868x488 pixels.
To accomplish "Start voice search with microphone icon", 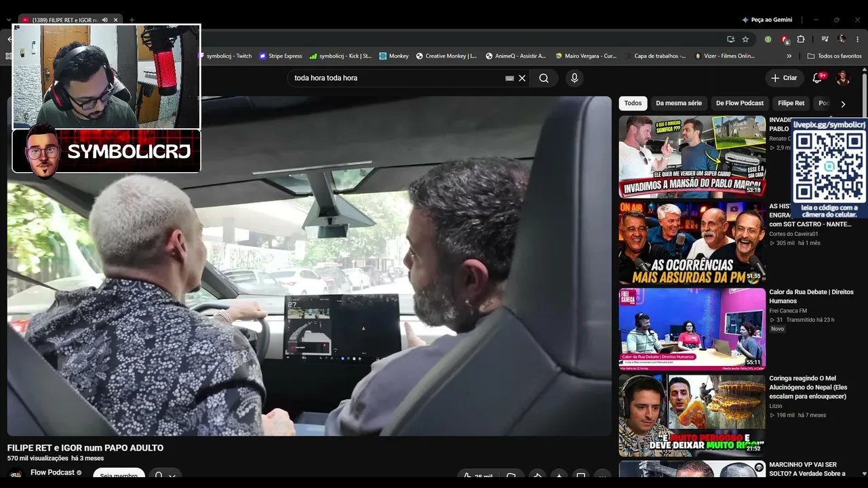I will pyautogui.click(x=574, y=78).
